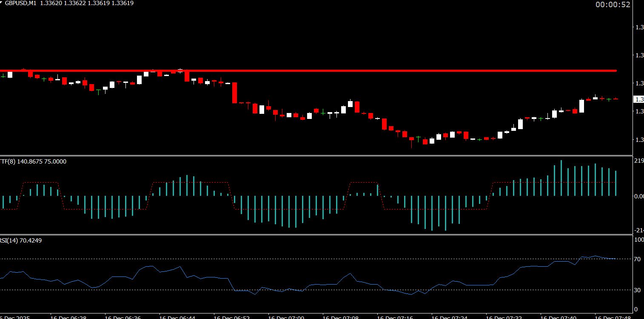Click the RSI 100 axis label
The width and height of the screenshot is (644, 319).
pyautogui.click(x=638, y=240)
